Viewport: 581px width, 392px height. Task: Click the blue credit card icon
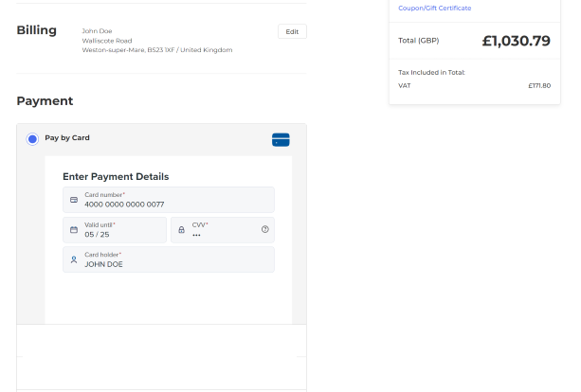pyautogui.click(x=280, y=140)
